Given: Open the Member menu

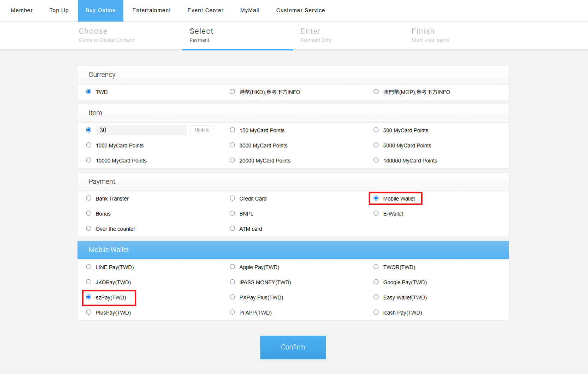Looking at the screenshot, I should coord(22,10).
